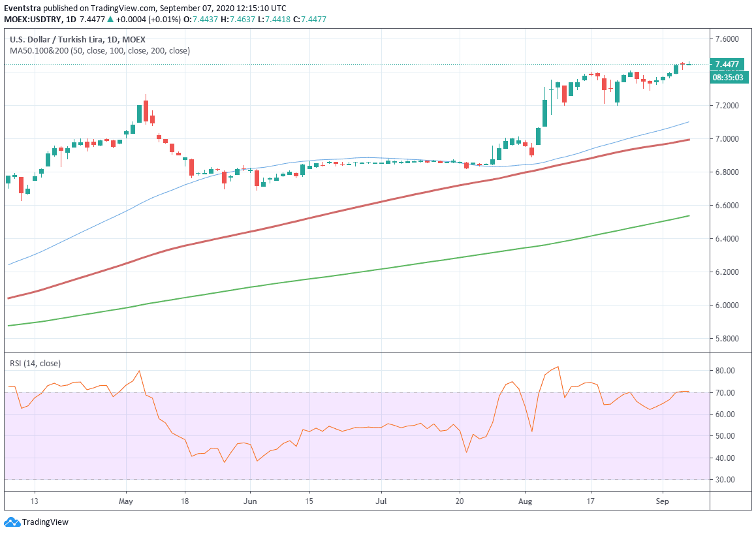The height and width of the screenshot is (534, 756).
Task: Select the RSI (14, close) indicator label
Action: point(35,363)
